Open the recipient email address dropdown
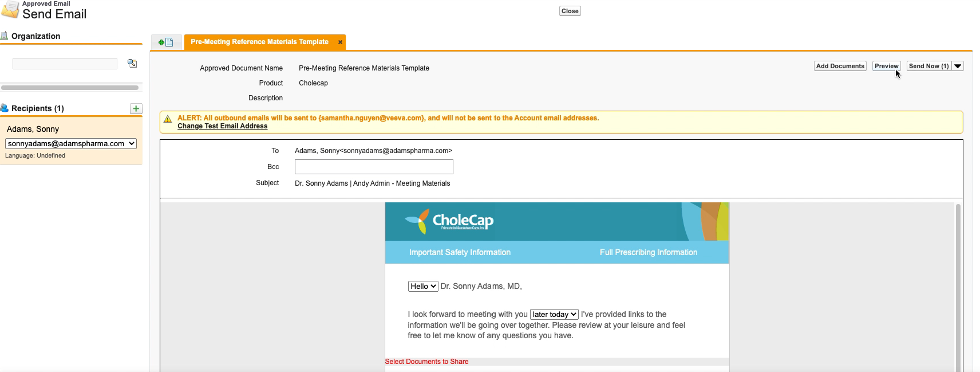 click(x=71, y=144)
